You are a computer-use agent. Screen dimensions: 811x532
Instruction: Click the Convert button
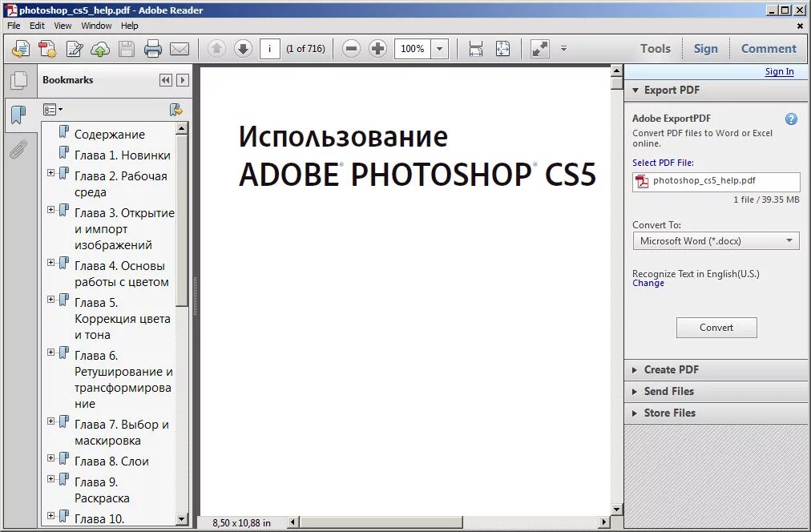point(716,328)
